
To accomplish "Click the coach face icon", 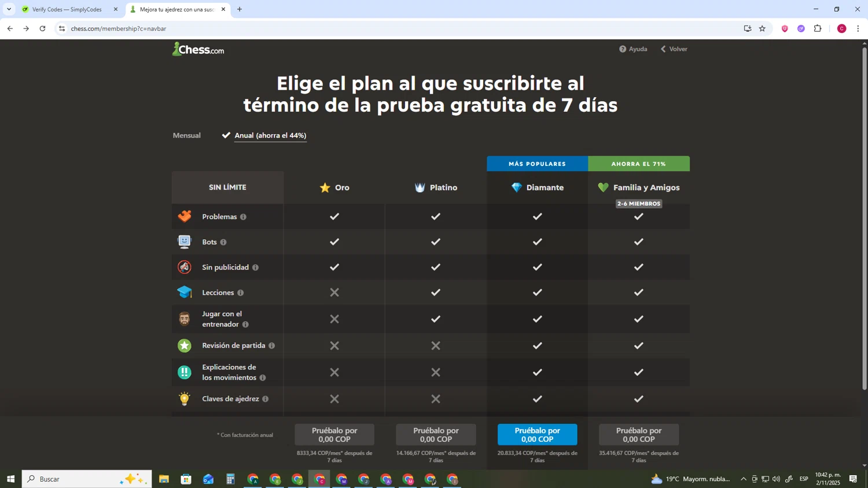I will (x=185, y=319).
